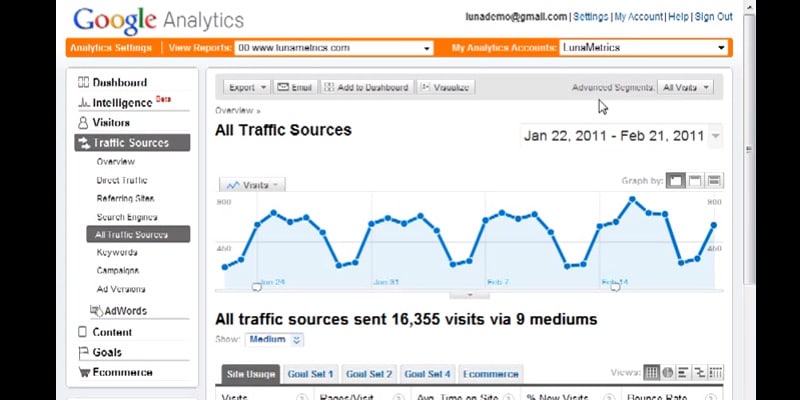This screenshot has width=800, height=400.
Task: Click the My Account link
Action: [x=638, y=17]
